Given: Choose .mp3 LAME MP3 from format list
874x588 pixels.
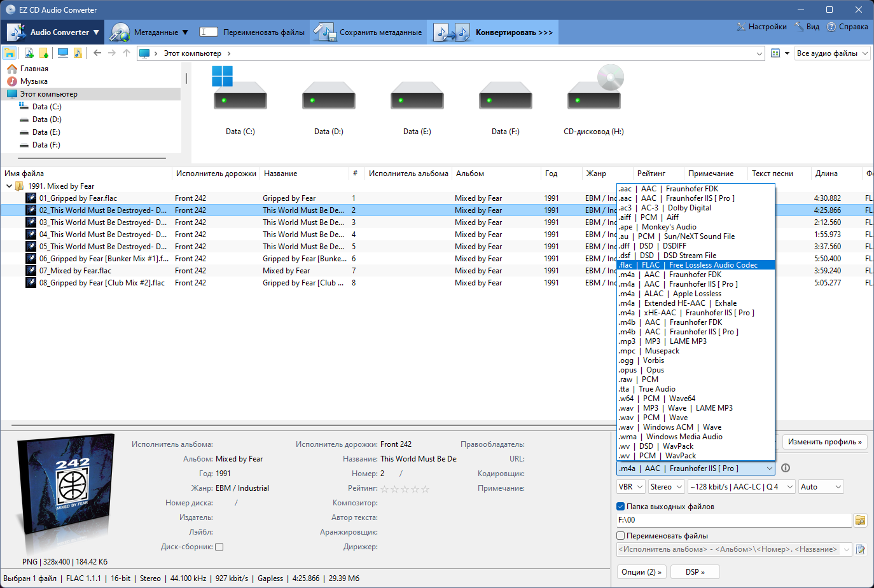Looking at the screenshot, I should 696,341.
